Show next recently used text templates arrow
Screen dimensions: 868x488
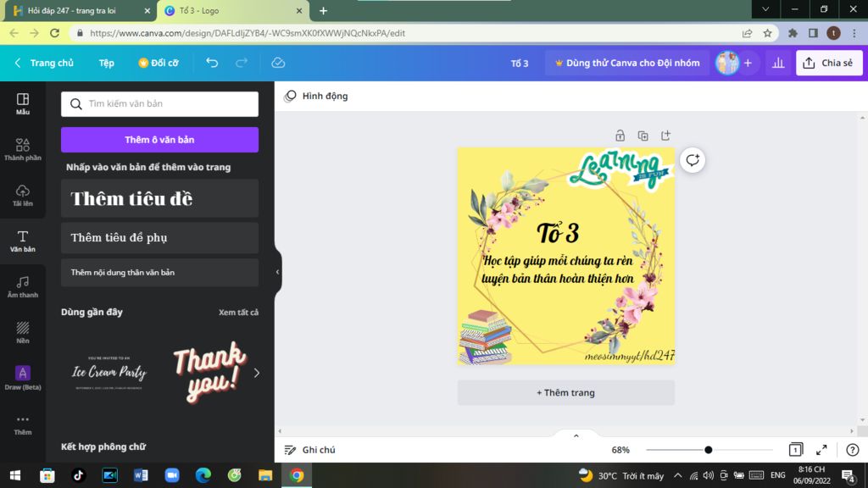pos(256,373)
